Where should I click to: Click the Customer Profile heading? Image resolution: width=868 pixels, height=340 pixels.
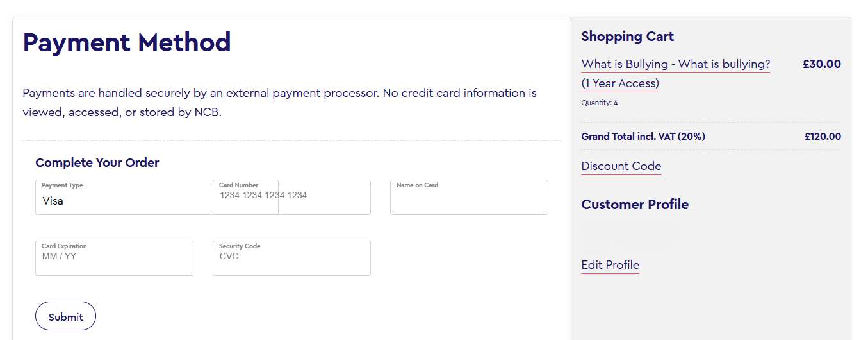(634, 205)
